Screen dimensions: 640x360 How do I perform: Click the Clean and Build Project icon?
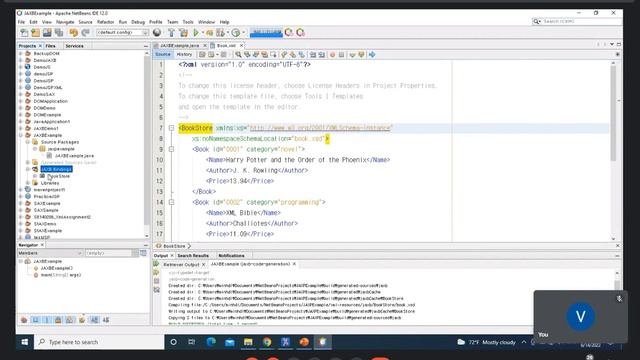pos(184,33)
